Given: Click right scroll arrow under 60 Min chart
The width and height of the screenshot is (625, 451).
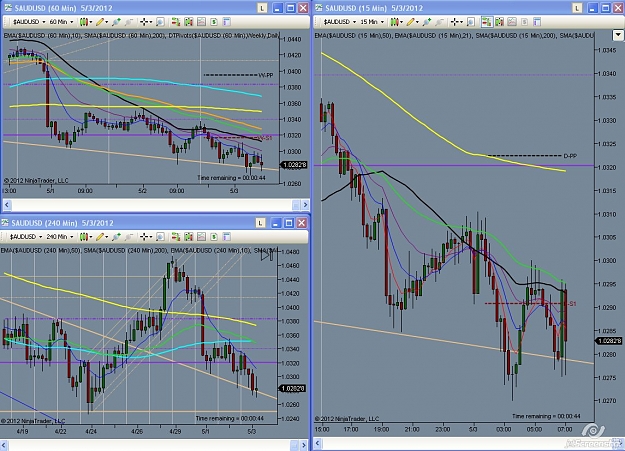Looking at the screenshot, I should coord(305,205).
